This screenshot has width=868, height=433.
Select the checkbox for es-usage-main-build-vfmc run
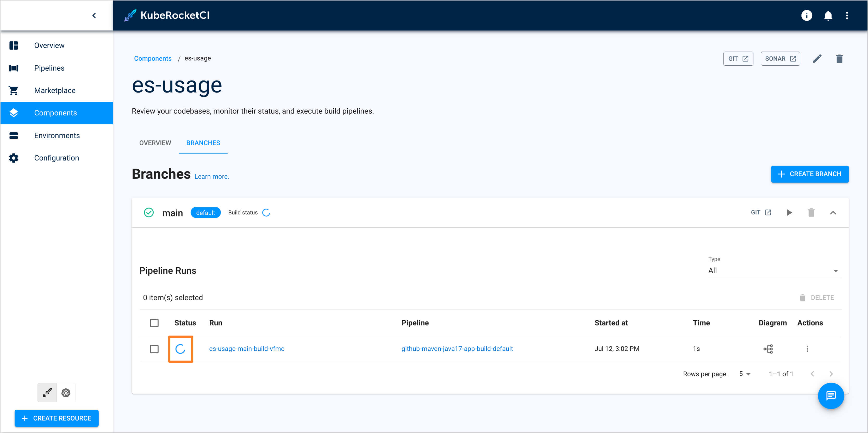(154, 349)
